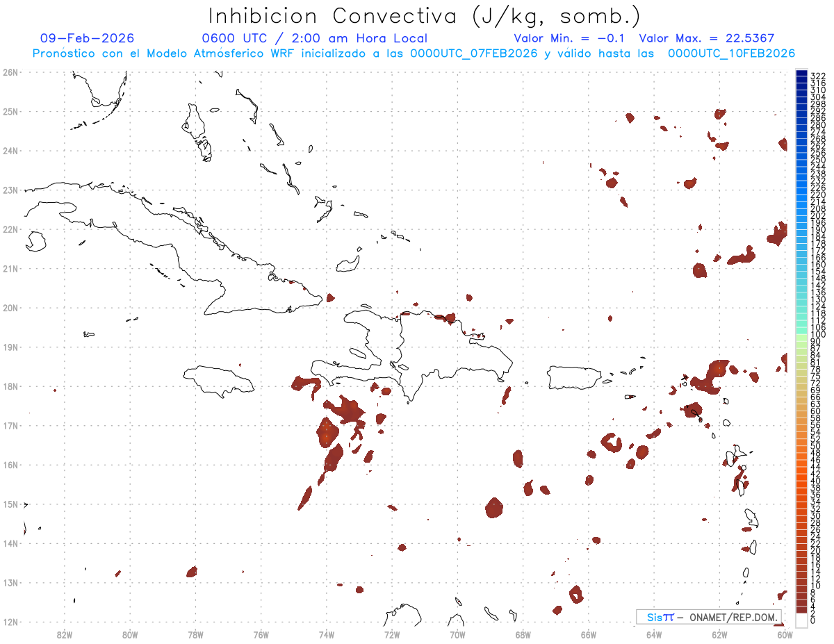Click the latitude label '20N'
The width and height of the screenshot is (834, 644).
pyautogui.click(x=10, y=308)
